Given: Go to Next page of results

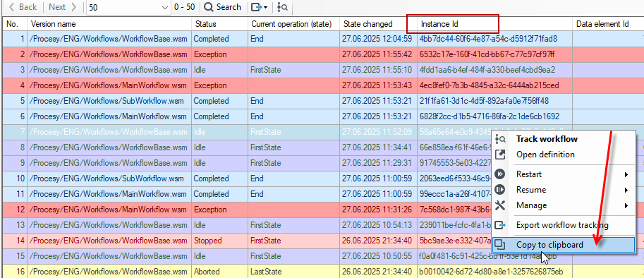Looking at the screenshot, I should (x=62, y=7).
